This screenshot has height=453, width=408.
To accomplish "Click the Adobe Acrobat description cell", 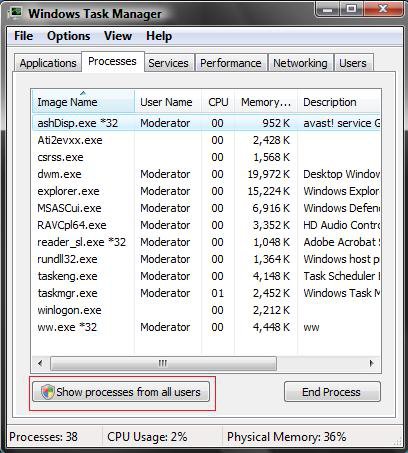I will [341, 242].
